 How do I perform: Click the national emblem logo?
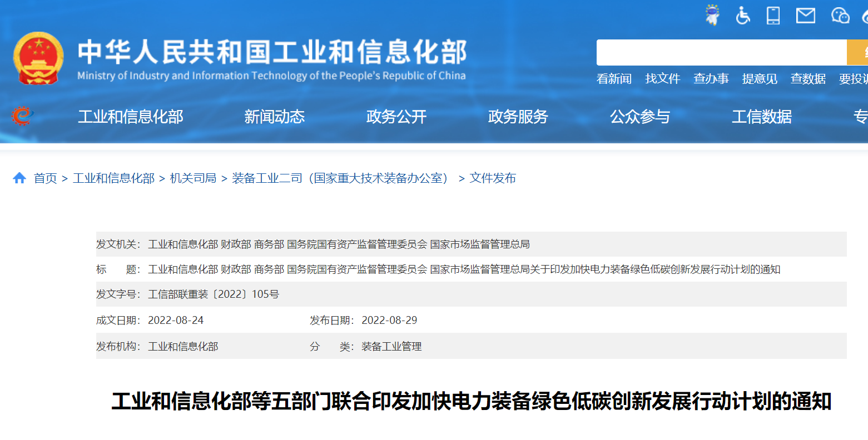[x=38, y=58]
